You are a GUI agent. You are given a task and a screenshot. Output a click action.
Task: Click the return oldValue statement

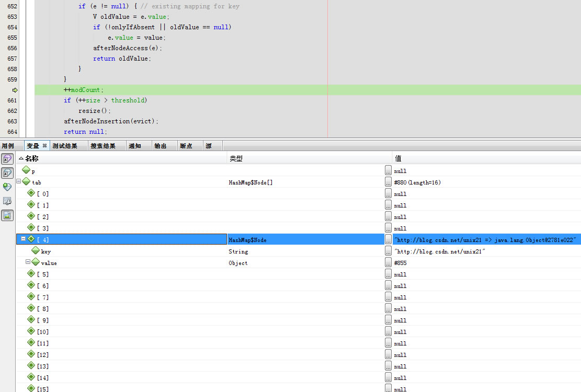(122, 59)
